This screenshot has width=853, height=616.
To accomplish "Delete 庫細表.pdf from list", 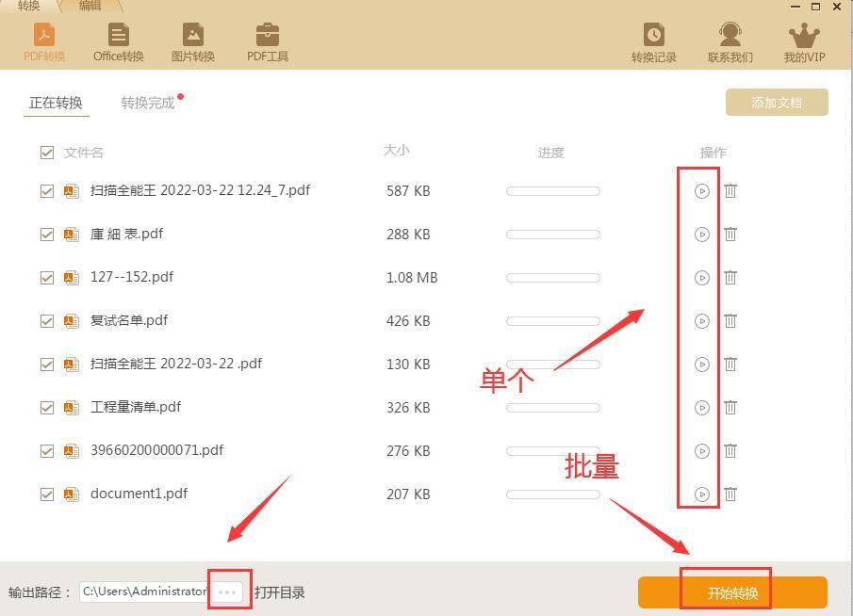I will click(730, 235).
